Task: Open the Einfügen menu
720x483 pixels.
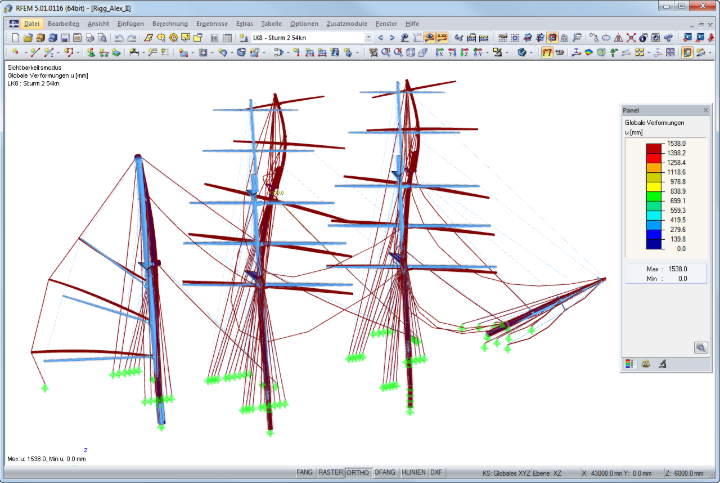Action: 130,23
